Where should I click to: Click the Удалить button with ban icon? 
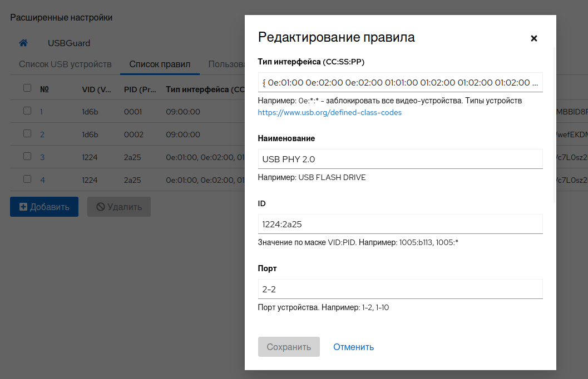pyautogui.click(x=118, y=207)
